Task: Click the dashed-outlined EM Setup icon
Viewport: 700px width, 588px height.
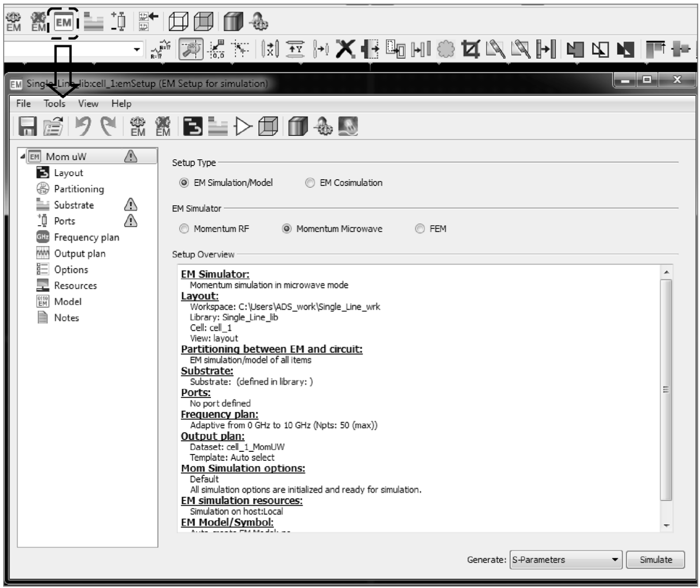Action: click(x=64, y=22)
